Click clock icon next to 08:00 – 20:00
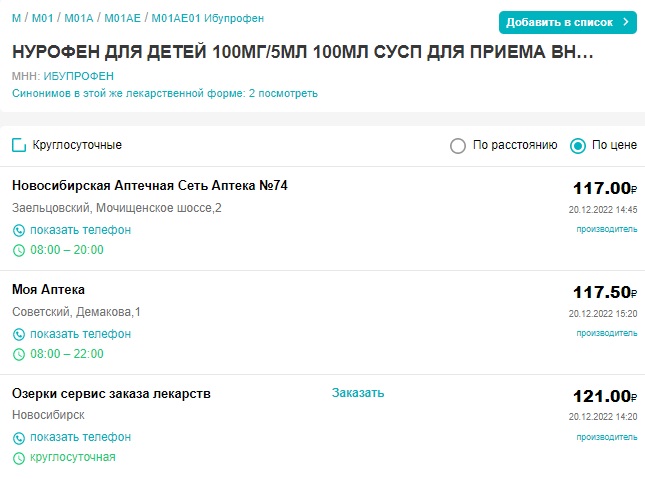645x479 pixels. (19, 250)
